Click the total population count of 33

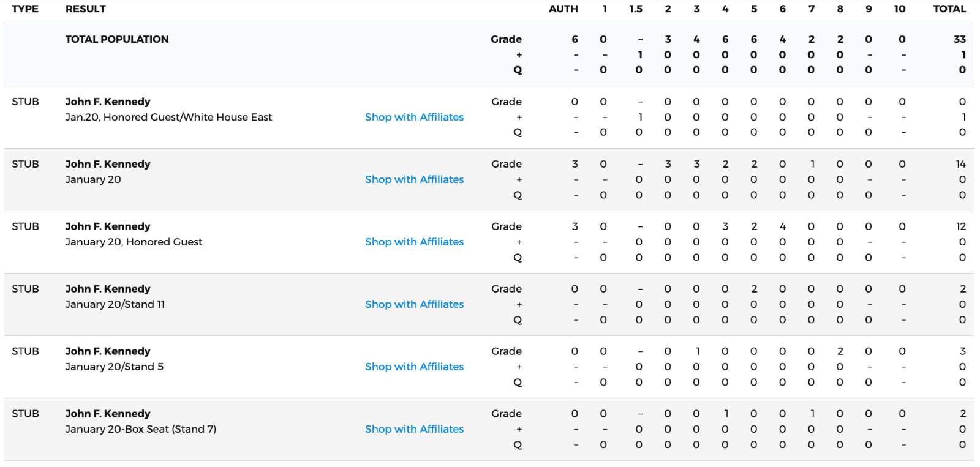(959, 39)
